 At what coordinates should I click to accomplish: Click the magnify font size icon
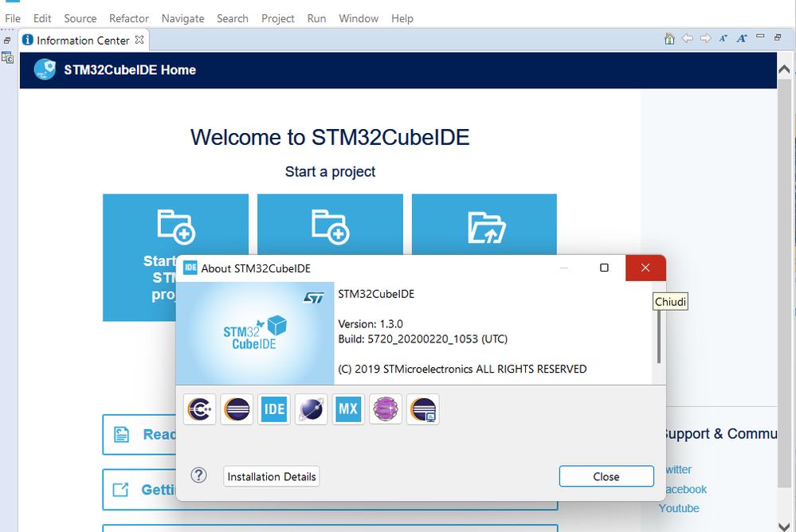[742, 38]
